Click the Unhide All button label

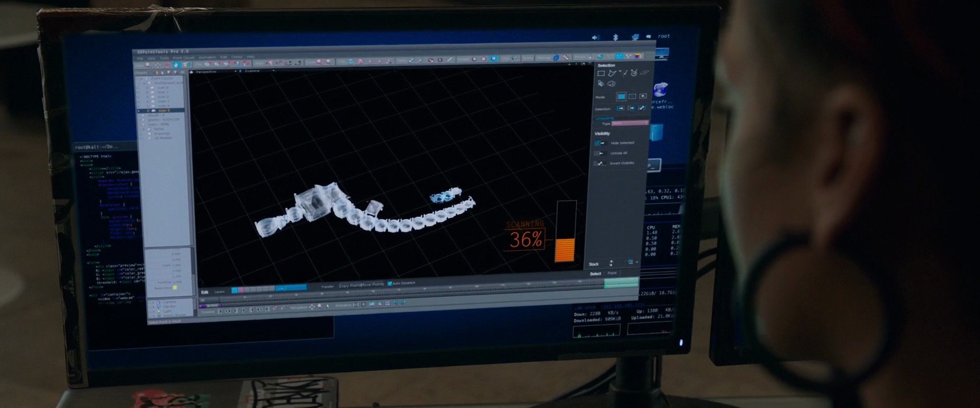click(x=619, y=153)
